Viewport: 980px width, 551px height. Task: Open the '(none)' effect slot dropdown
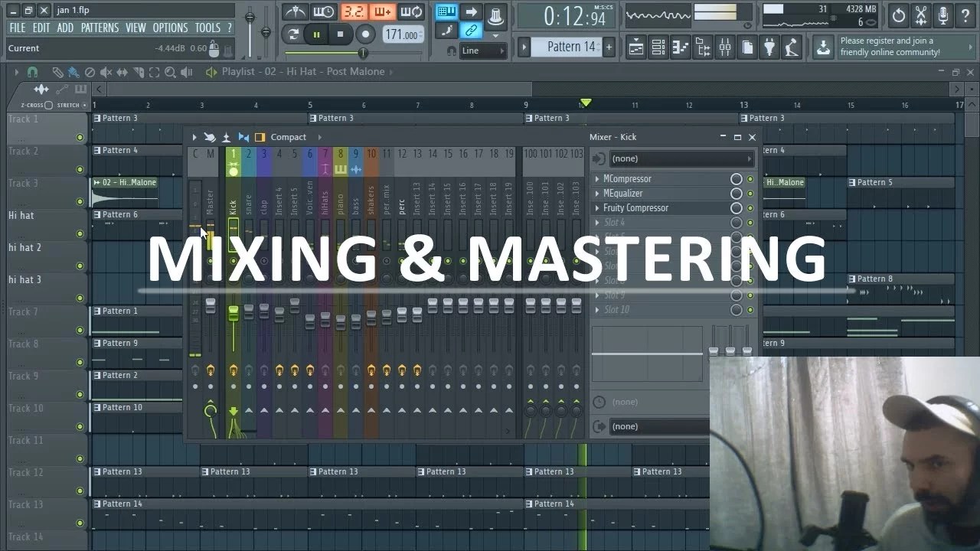[x=681, y=158]
